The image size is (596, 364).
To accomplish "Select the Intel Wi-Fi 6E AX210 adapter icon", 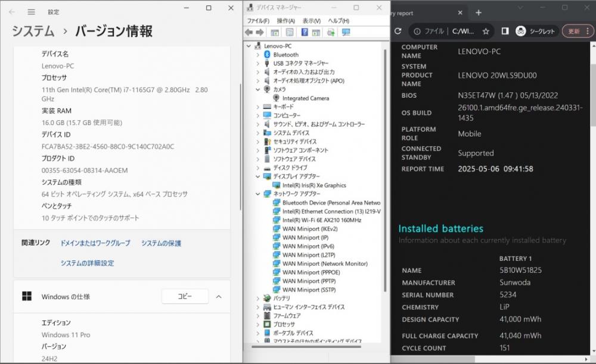I will click(277, 220).
